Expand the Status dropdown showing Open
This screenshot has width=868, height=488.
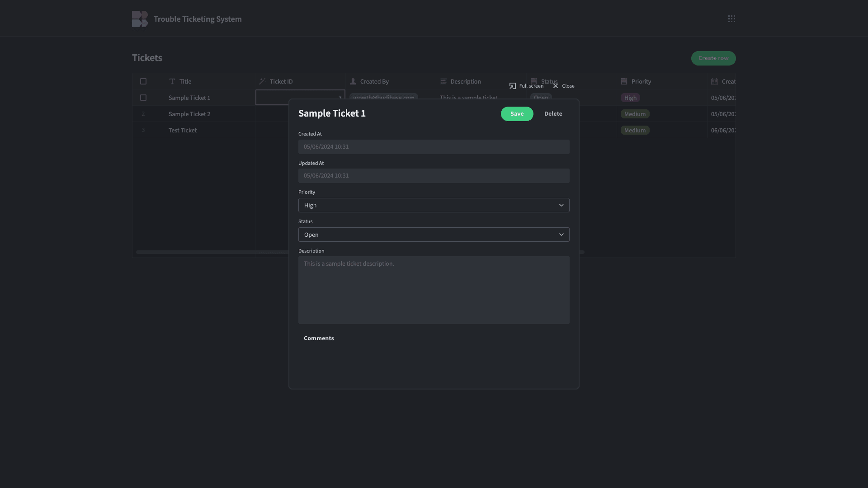pyautogui.click(x=434, y=235)
